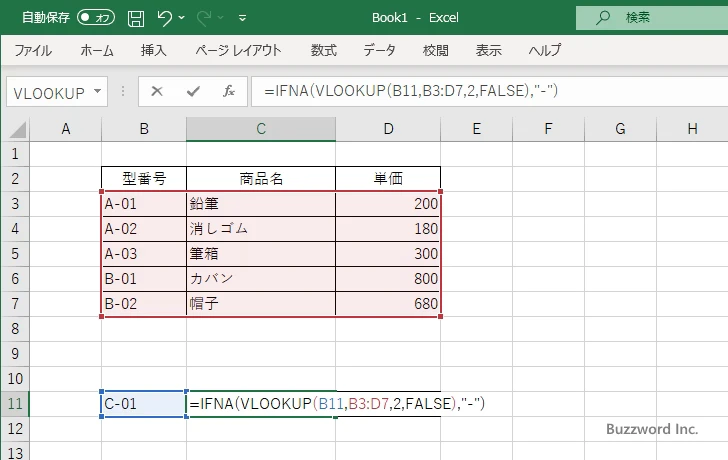Open the ヘルプ tab
This screenshot has height=460, width=728.
(x=545, y=50)
